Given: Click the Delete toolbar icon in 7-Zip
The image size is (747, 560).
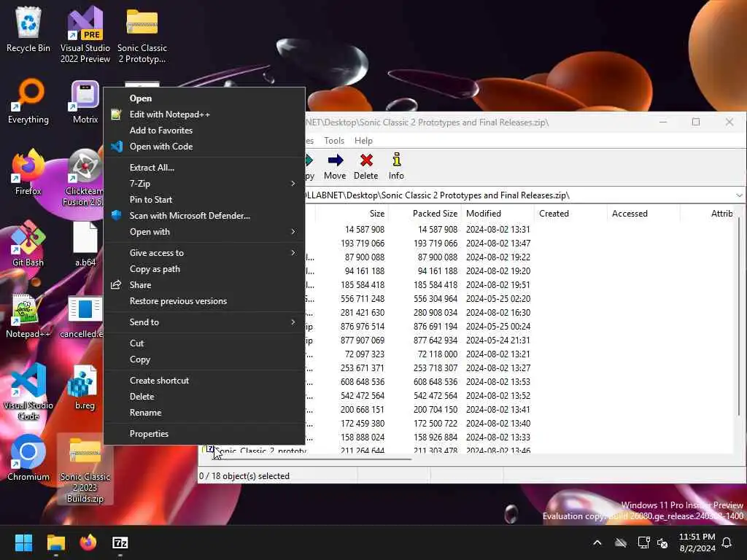Looking at the screenshot, I should point(366,166).
